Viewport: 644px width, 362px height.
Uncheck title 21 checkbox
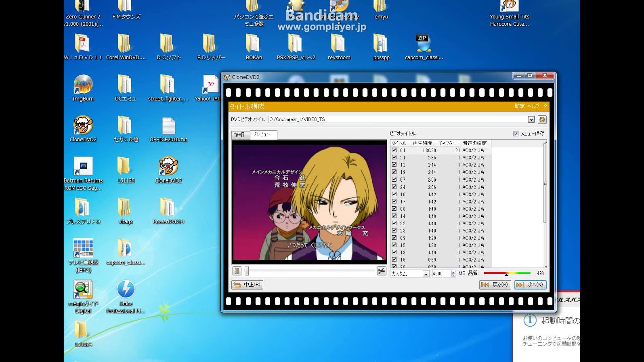click(x=394, y=157)
